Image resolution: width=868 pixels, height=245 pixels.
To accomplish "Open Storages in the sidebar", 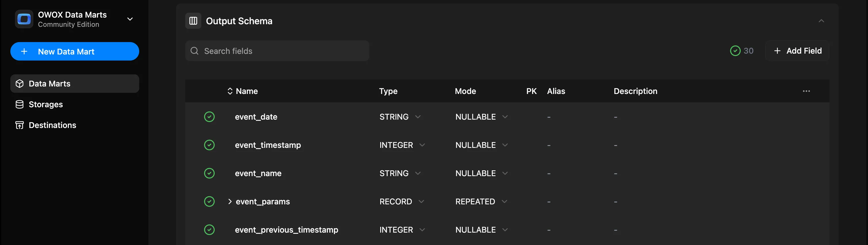I will click(46, 105).
